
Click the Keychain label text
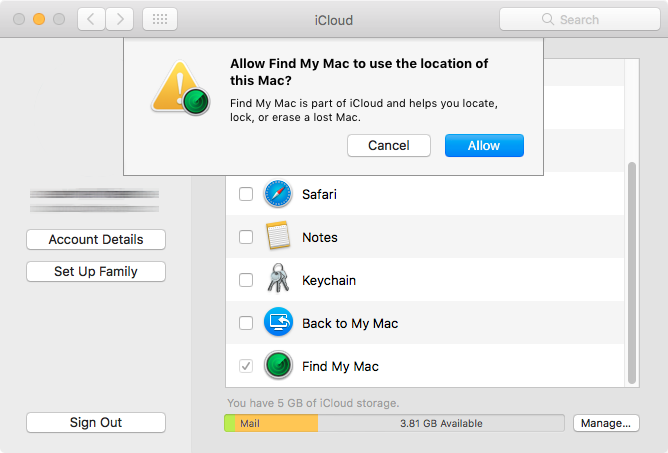[x=329, y=280]
